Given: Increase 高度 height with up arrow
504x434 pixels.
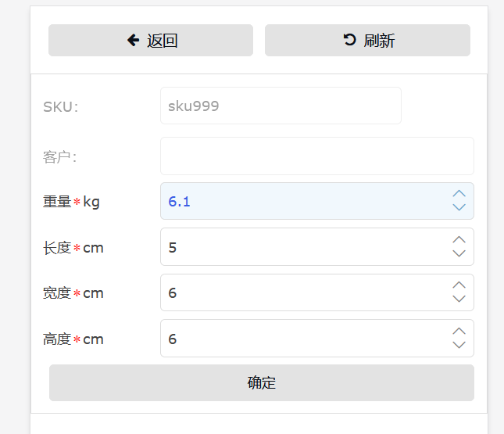Looking at the screenshot, I should (x=459, y=331).
